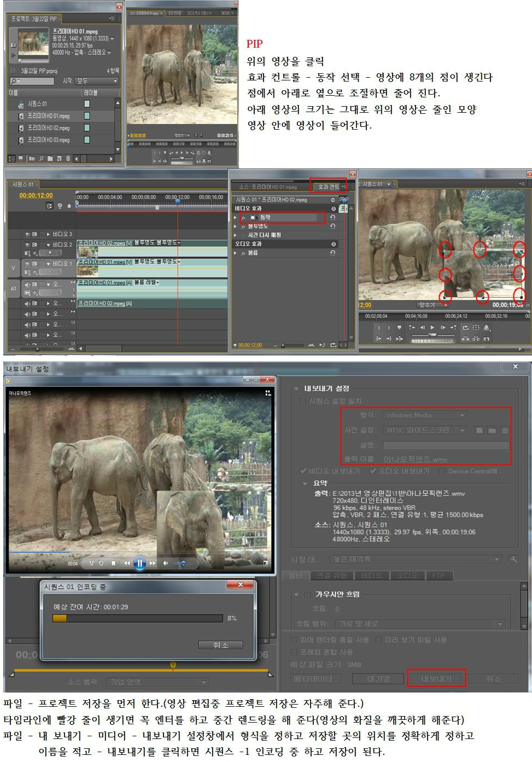The width and height of the screenshot is (532, 762).
Task: Click 취소 button in export settings dialog
Action: coord(493,679)
